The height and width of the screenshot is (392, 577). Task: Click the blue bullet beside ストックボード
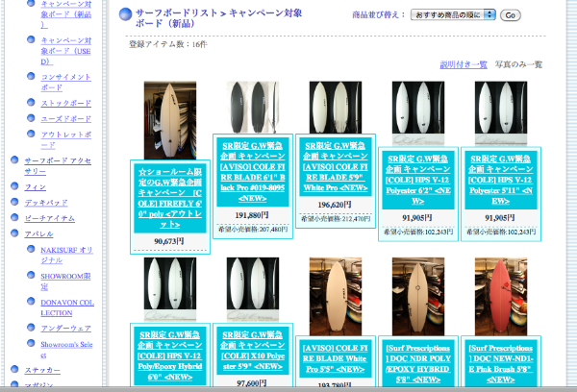(x=31, y=102)
